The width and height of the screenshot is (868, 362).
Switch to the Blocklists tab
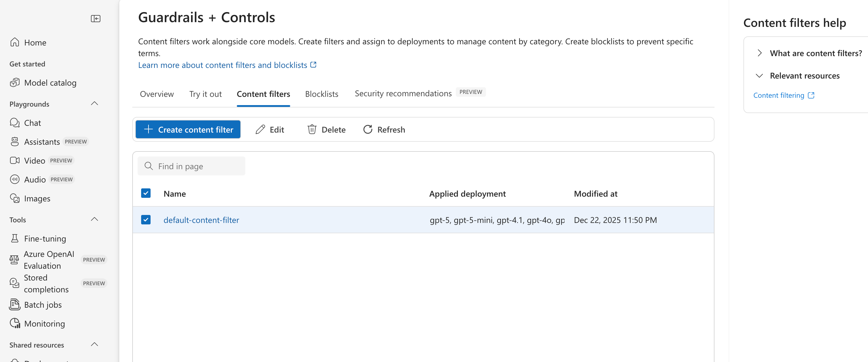click(x=322, y=94)
